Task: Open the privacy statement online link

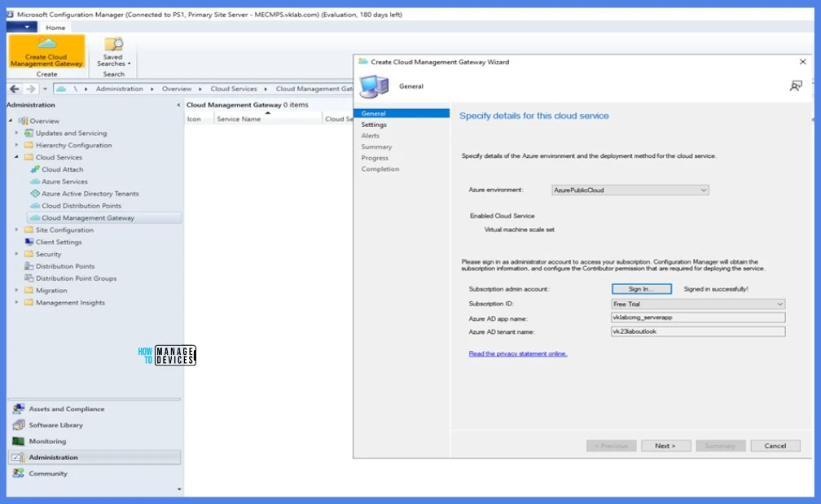Action: 518,353
